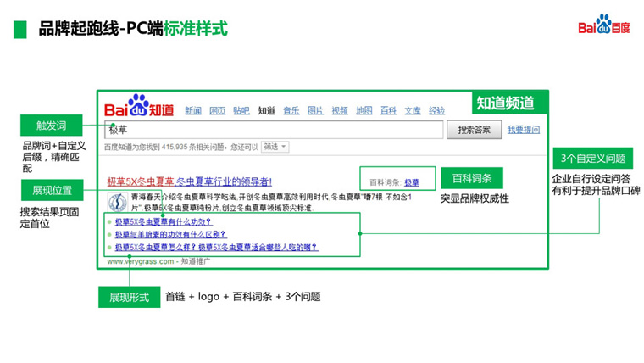Click the Baidu 百度 logo at slide corner
The height and width of the screenshot is (363, 644).
pyautogui.click(x=603, y=25)
